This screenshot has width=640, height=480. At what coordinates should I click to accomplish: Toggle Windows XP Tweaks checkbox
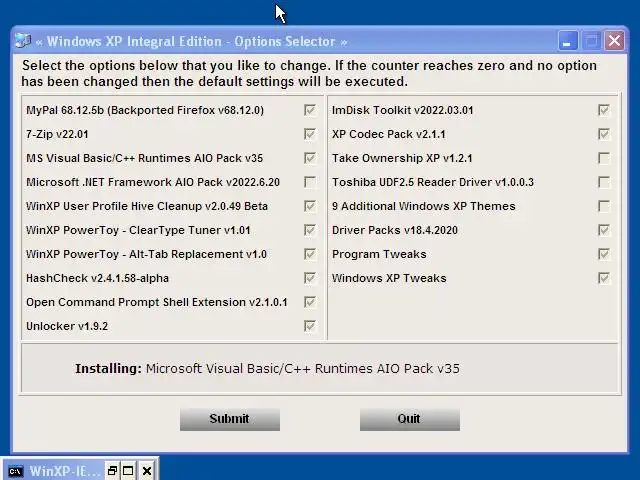click(x=604, y=278)
